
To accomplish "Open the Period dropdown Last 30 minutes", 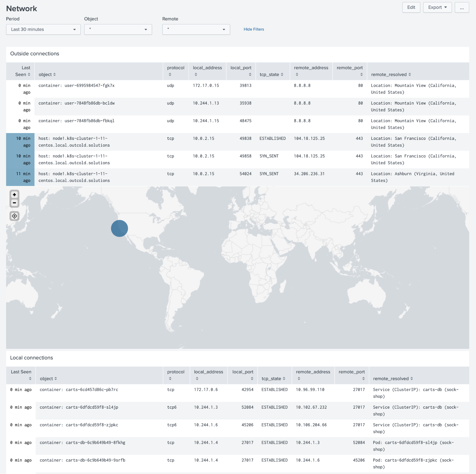I will 43,29.
